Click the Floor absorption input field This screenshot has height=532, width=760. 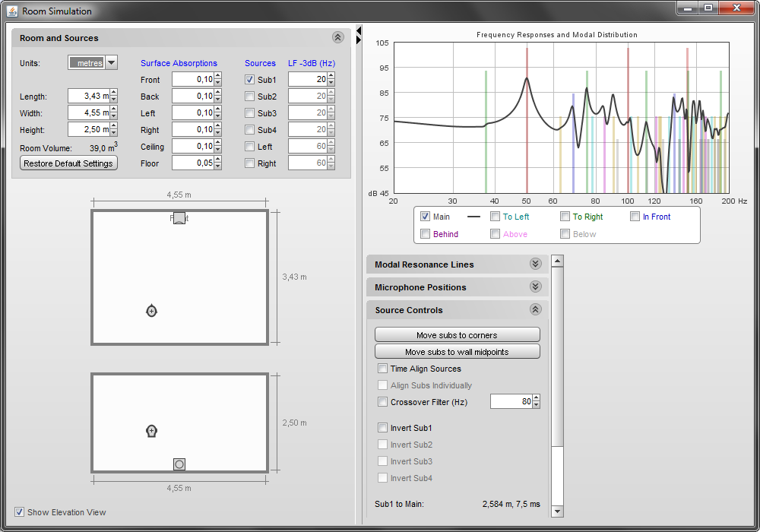193,163
